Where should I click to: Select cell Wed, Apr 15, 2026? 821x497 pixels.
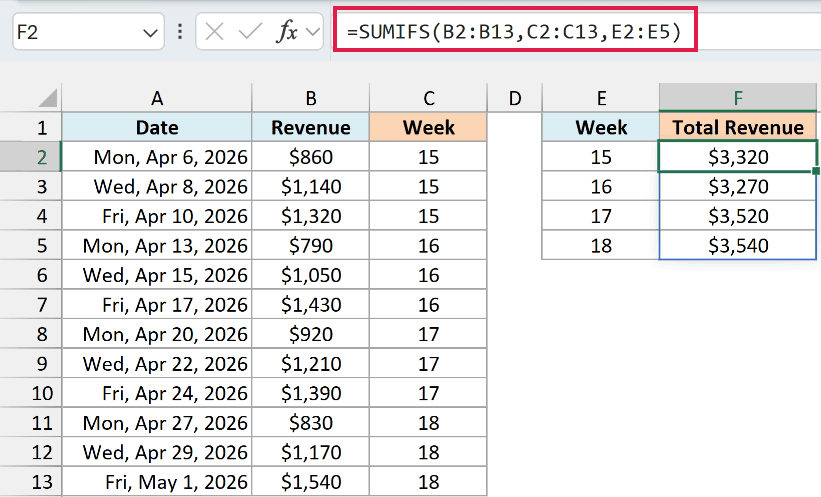coord(157,275)
